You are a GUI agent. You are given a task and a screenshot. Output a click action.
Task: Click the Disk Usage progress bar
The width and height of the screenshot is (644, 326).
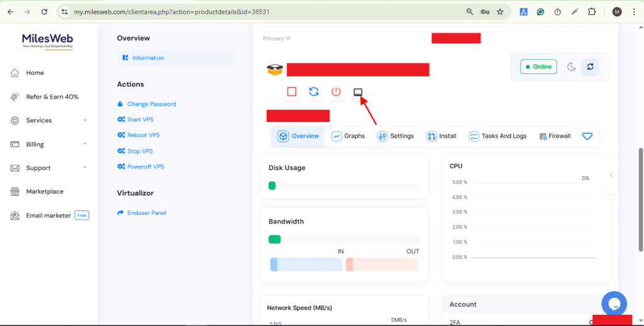point(343,185)
